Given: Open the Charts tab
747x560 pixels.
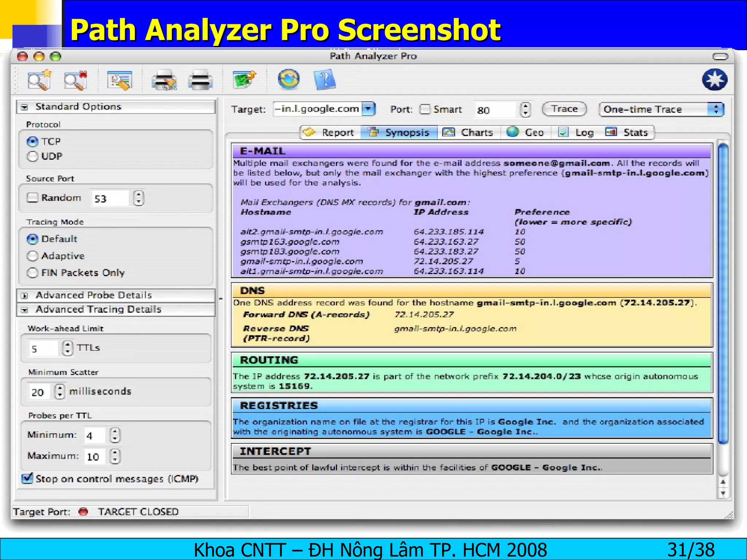Looking at the screenshot, I should pos(469,132).
